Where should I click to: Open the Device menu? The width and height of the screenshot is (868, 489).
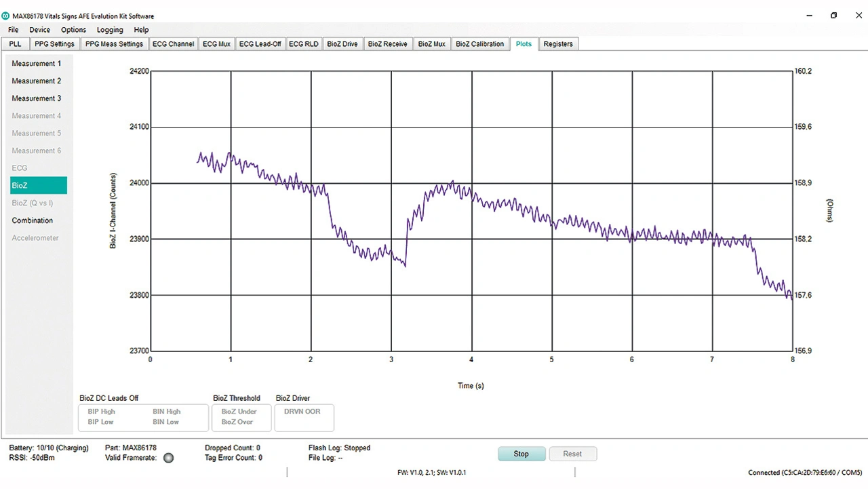click(39, 30)
